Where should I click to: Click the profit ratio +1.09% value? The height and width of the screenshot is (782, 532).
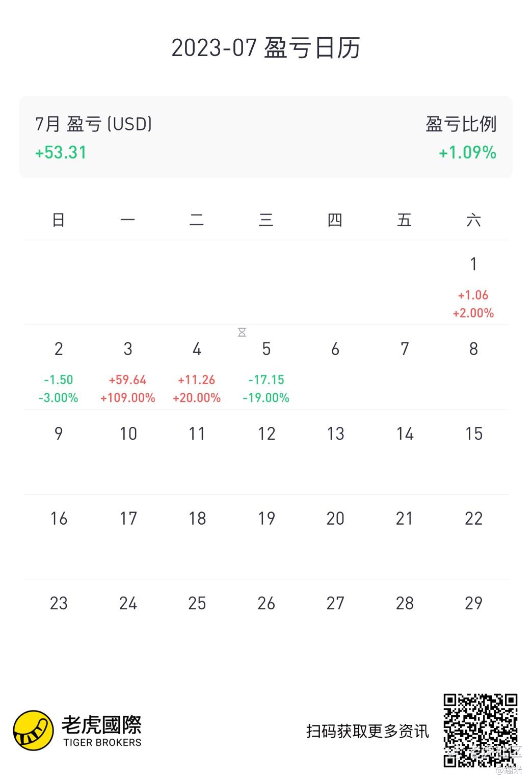467,152
